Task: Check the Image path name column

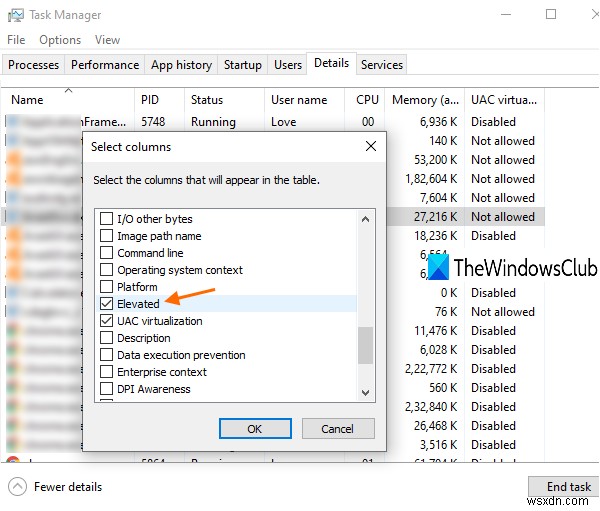Action: click(106, 235)
